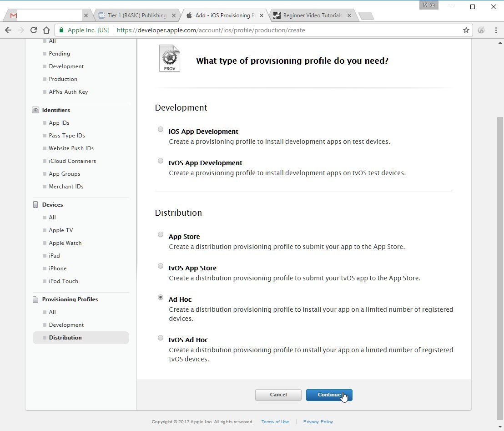Click the Cancel button

click(278, 395)
